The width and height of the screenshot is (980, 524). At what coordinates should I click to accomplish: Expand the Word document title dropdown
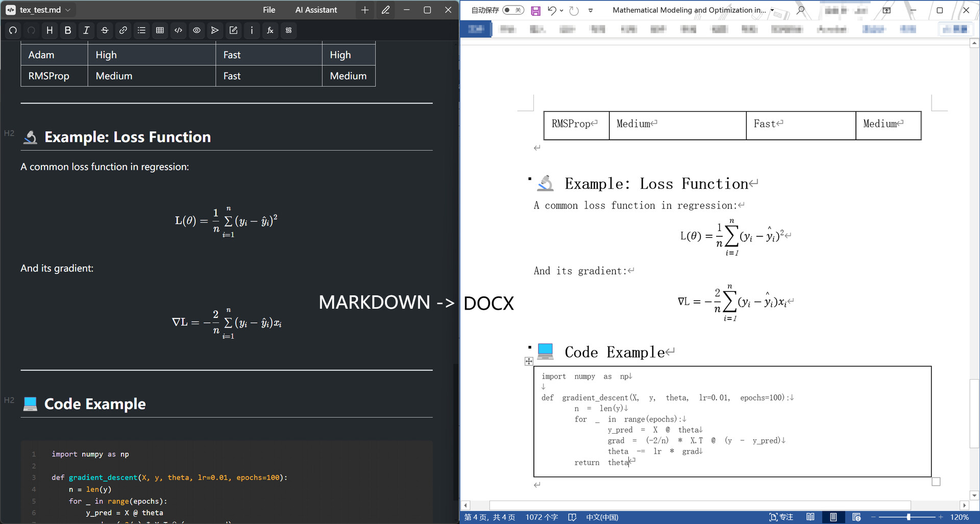pyautogui.click(x=772, y=10)
